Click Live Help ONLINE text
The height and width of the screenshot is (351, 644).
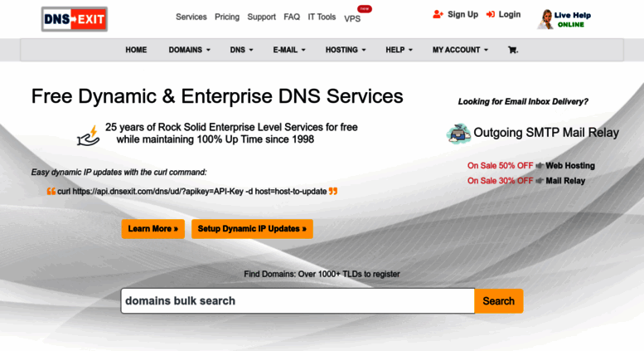click(x=572, y=20)
